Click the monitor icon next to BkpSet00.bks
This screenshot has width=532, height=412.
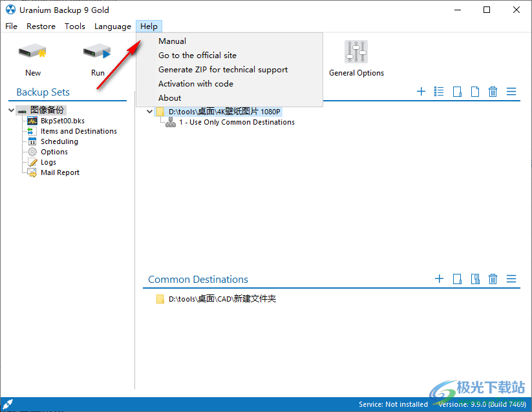(32, 121)
